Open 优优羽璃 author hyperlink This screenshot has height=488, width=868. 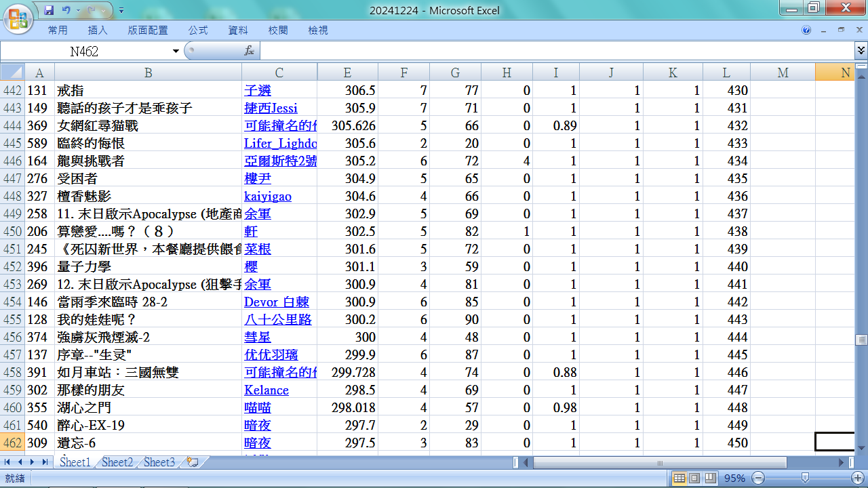(x=271, y=354)
